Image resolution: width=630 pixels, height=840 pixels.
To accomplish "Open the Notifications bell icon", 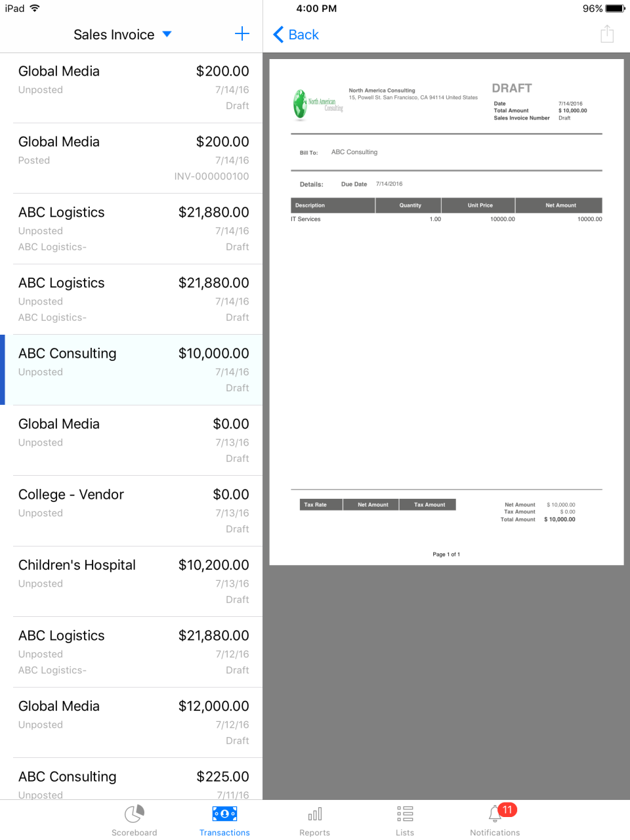I will [x=495, y=814].
